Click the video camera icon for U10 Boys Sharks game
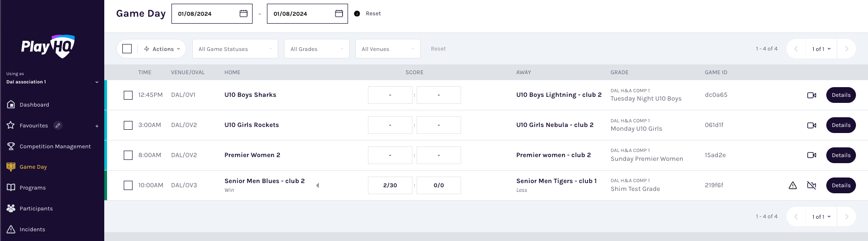868x241 pixels. pyautogui.click(x=811, y=95)
